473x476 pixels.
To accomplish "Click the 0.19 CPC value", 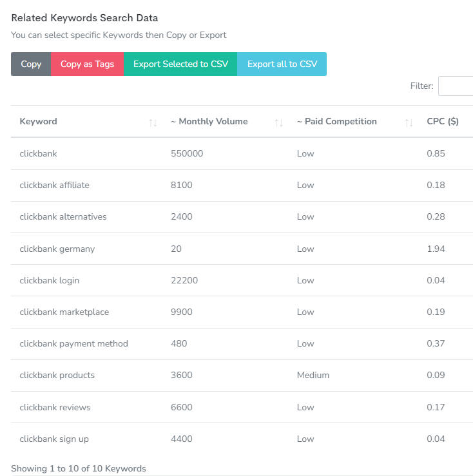I will point(436,312).
